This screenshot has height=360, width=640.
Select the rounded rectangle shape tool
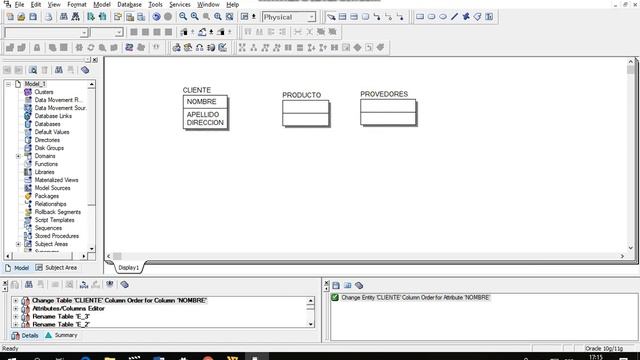coord(431,17)
